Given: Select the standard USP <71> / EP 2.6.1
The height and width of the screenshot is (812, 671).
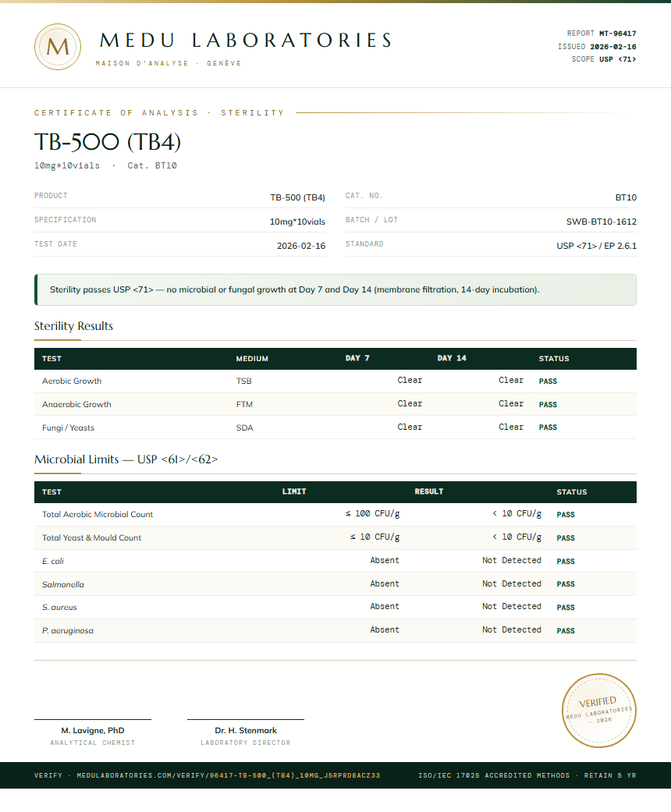Looking at the screenshot, I should click(596, 246).
